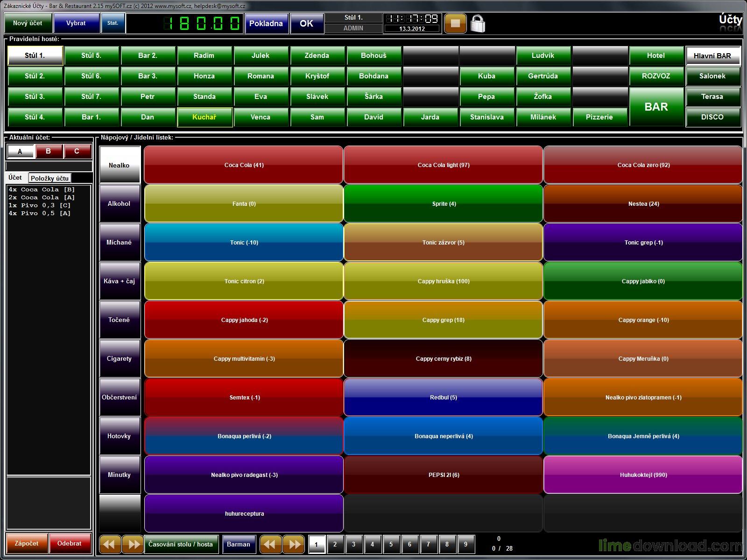Open the Stat. statistics button
The height and width of the screenshot is (560, 747).
[113, 23]
